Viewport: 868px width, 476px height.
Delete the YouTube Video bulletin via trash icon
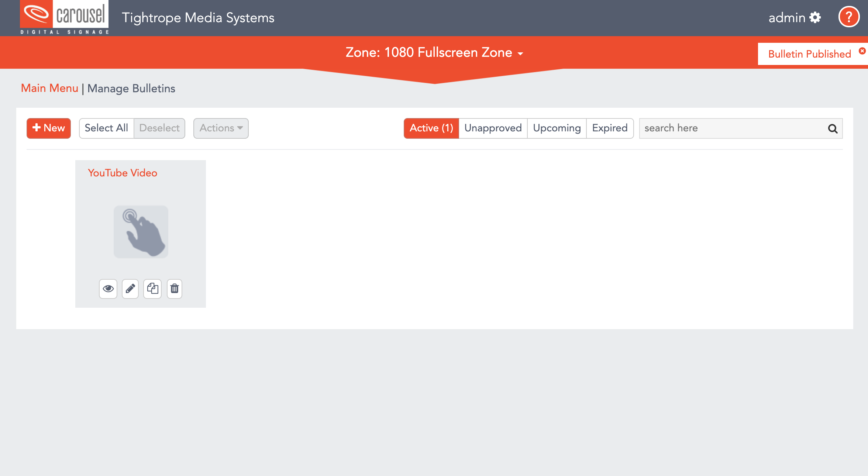175,289
